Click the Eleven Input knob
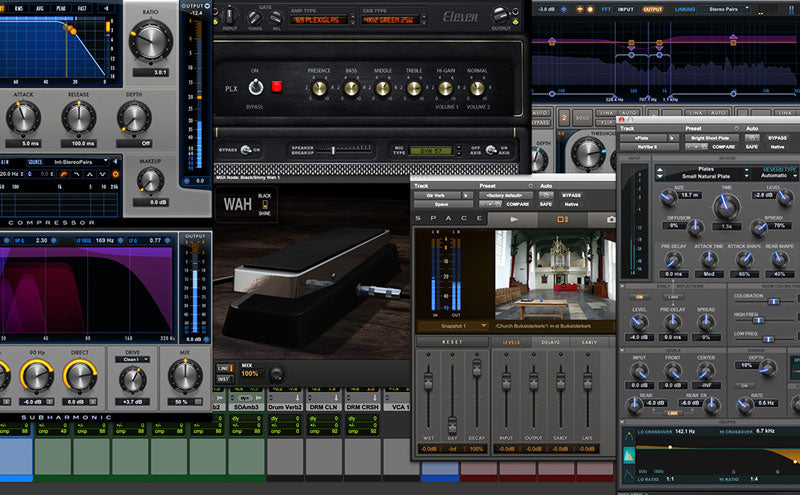 (x=230, y=16)
